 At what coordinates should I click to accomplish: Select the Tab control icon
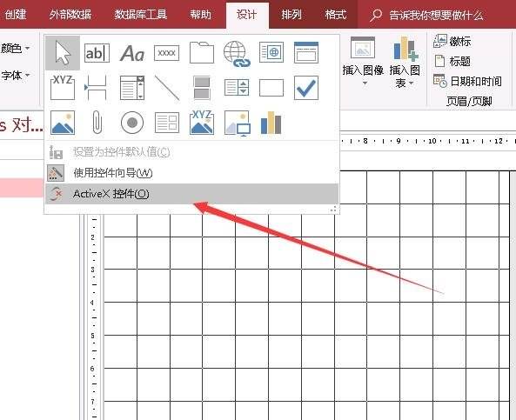201,52
